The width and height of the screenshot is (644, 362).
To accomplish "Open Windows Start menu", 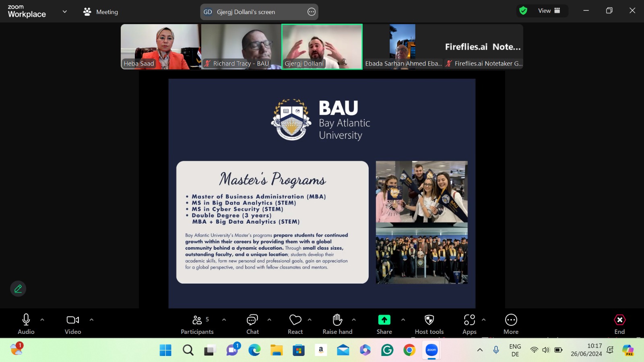I will tap(165, 350).
